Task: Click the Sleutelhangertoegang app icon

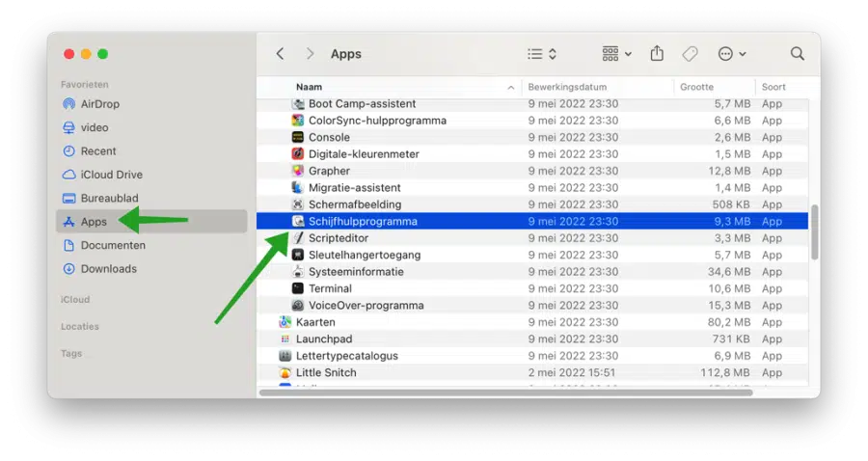Action: click(298, 255)
